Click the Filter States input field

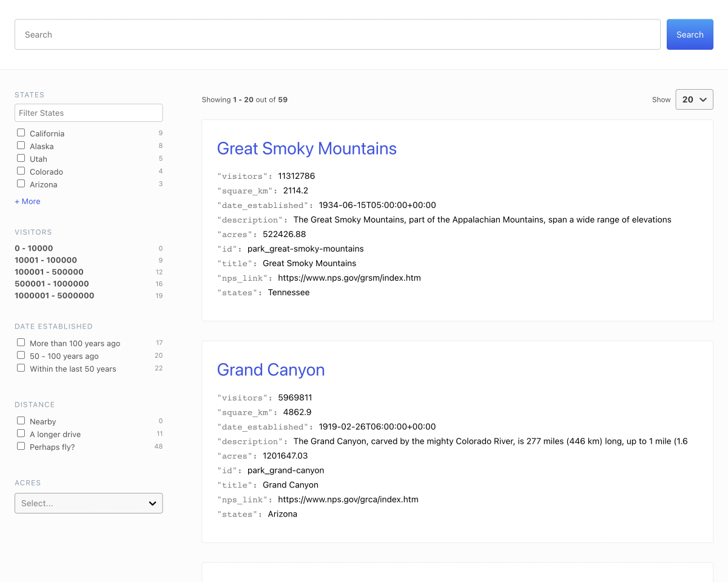[89, 112]
